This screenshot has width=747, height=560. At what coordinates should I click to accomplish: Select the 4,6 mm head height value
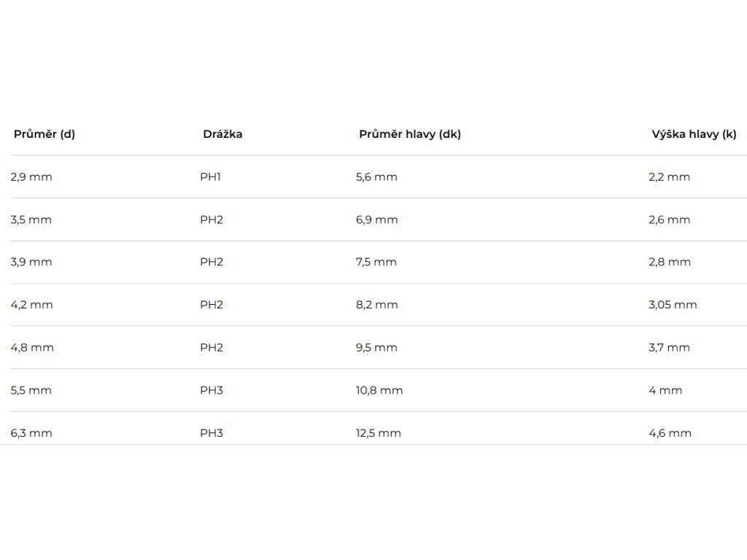click(x=670, y=433)
